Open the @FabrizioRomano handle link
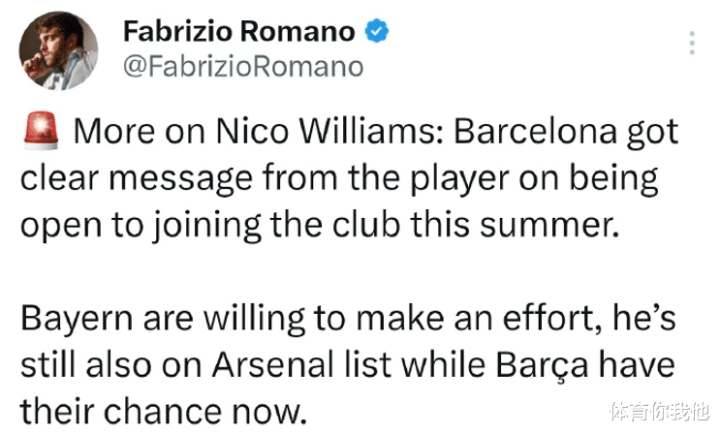Screen dimensions: 720x435 (243, 67)
